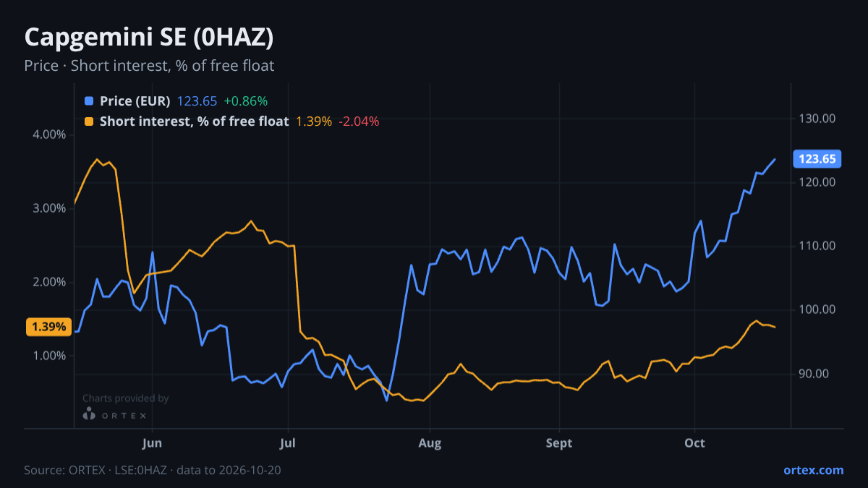Click the Sept label on time axis
This screenshot has height=488, width=868.
coord(559,442)
